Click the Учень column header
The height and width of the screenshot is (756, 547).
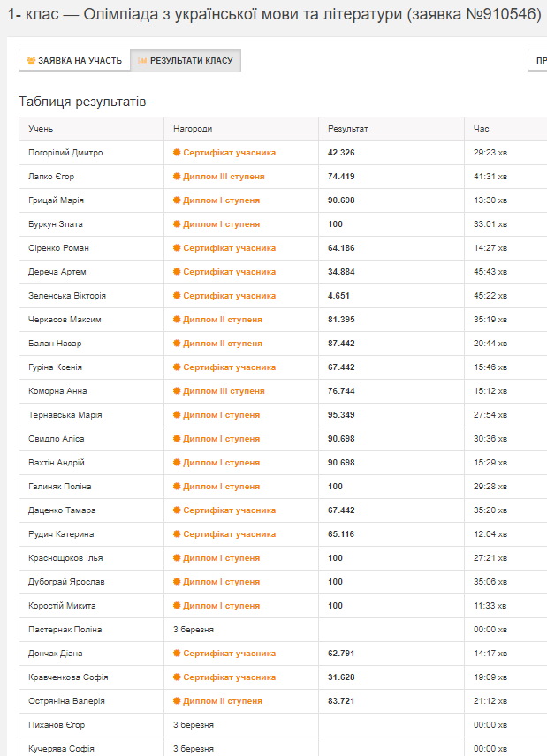[x=41, y=129]
